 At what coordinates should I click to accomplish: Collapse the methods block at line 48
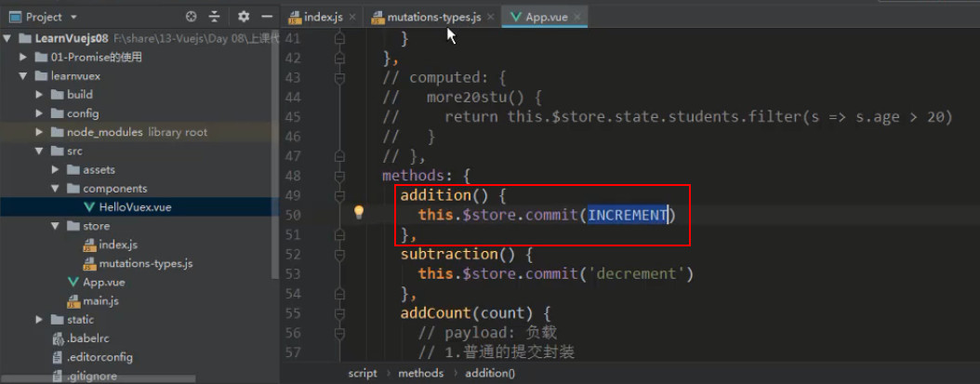(x=339, y=176)
